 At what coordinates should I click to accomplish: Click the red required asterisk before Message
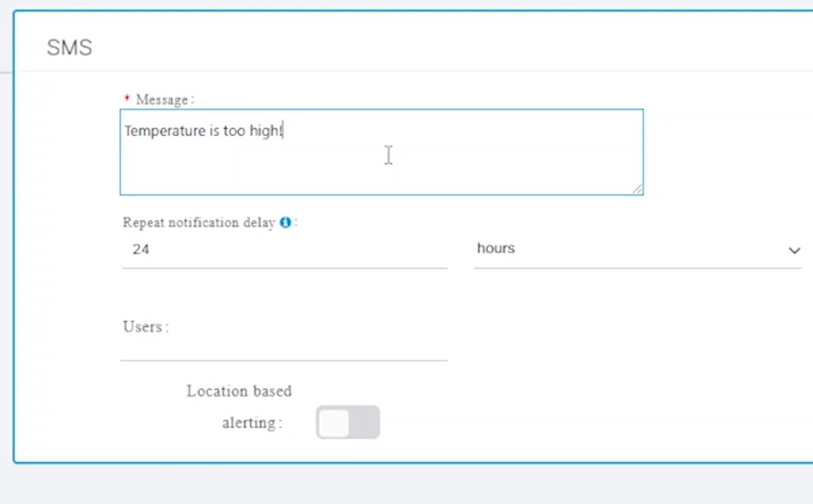click(127, 98)
